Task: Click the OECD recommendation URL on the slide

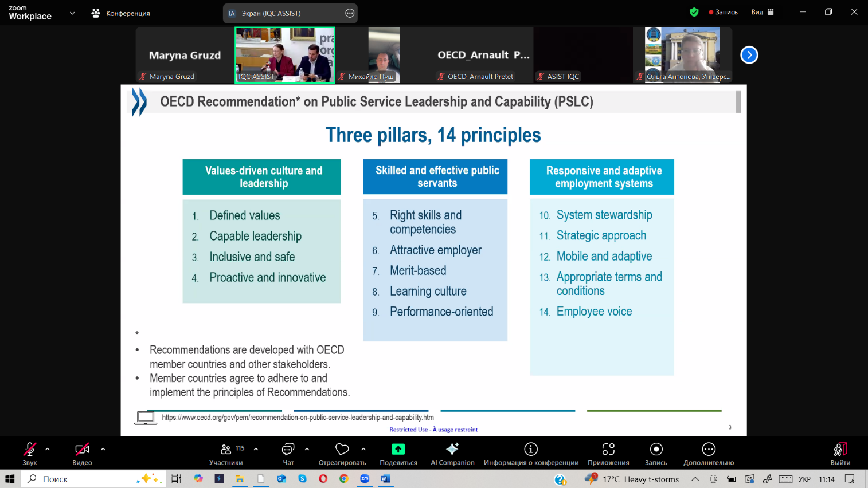Action: tap(298, 418)
